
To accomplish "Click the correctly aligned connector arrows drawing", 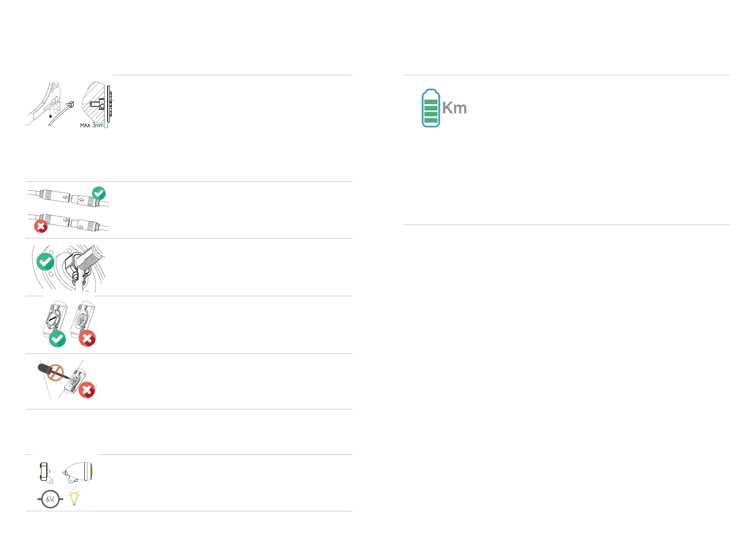I will tap(68, 198).
